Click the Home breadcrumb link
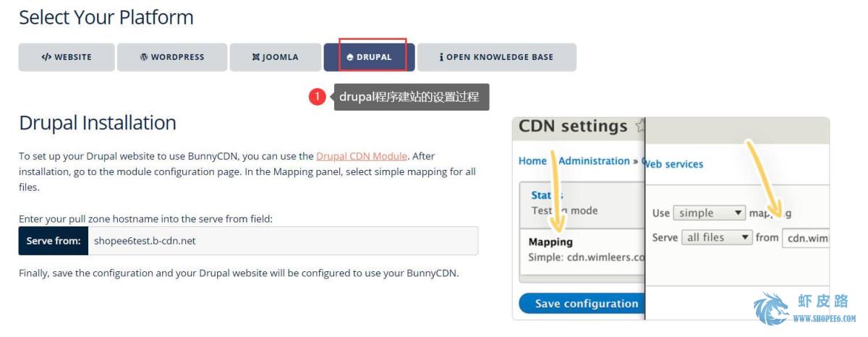This screenshot has height=337, width=868. pos(532,161)
